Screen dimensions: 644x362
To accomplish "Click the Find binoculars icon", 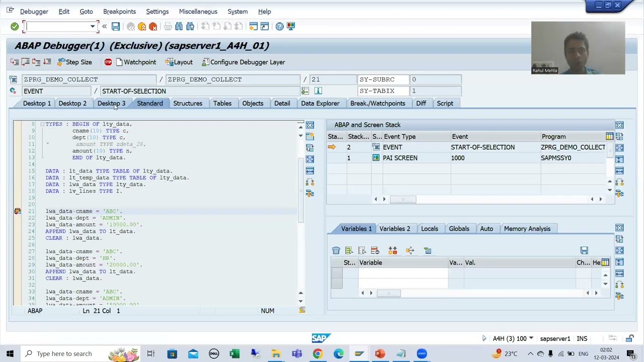I will click(x=179, y=26).
